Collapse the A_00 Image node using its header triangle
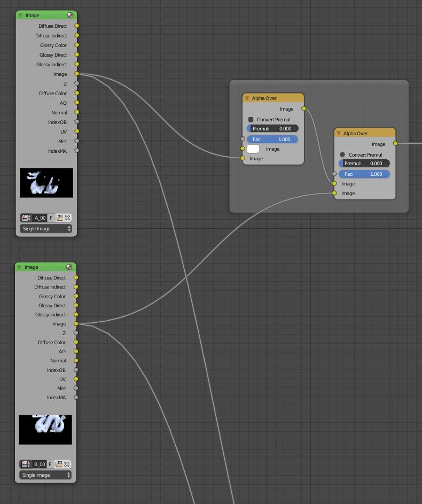This screenshot has height=504, width=422. click(x=20, y=15)
